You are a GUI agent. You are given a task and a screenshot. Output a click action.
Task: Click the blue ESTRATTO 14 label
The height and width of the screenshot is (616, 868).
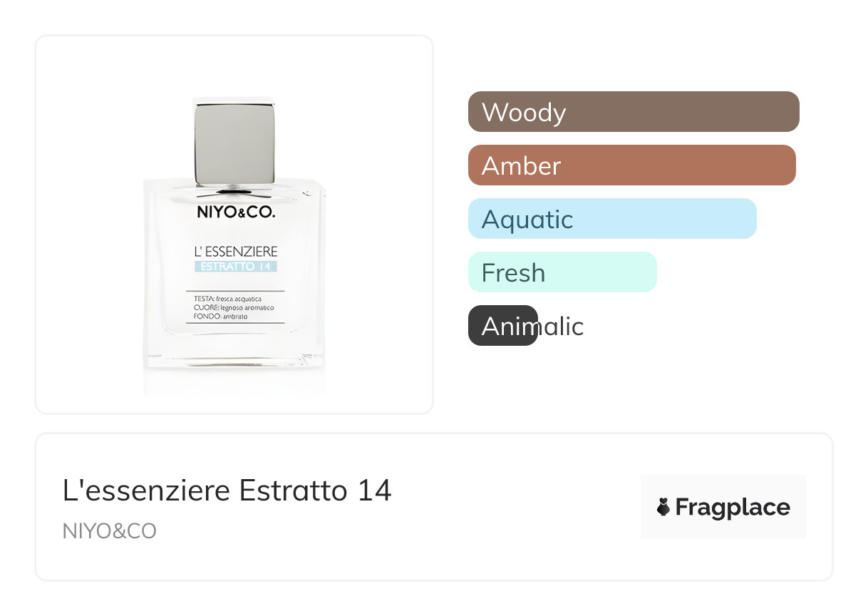[x=236, y=267]
